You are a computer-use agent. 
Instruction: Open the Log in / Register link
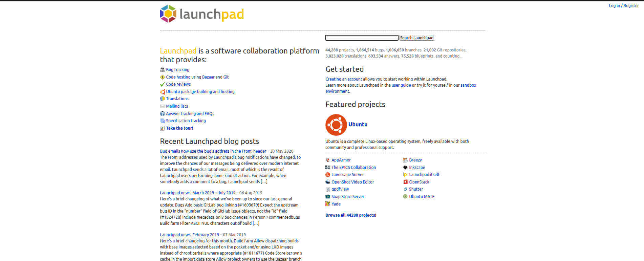(x=624, y=6)
